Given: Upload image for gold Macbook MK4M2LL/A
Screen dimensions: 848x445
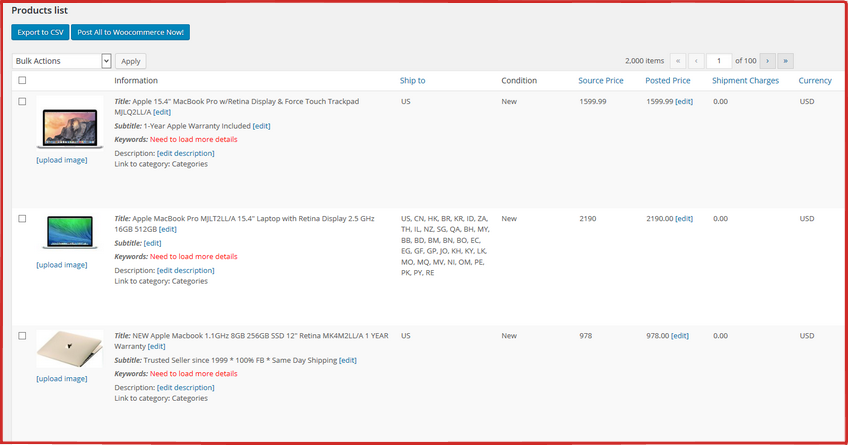Looking at the screenshot, I should click(62, 378).
